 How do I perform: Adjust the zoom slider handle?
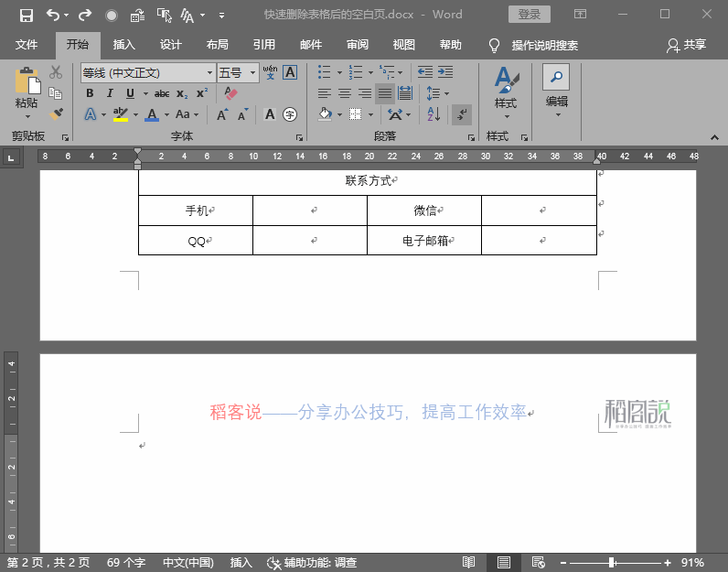613,563
